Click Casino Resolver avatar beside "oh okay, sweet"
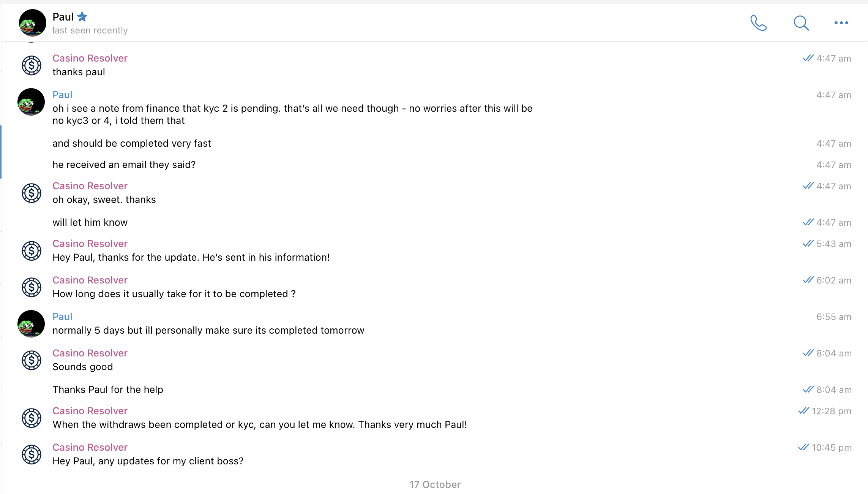Viewport: 868px width, 494px height. (x=32, y=193)
